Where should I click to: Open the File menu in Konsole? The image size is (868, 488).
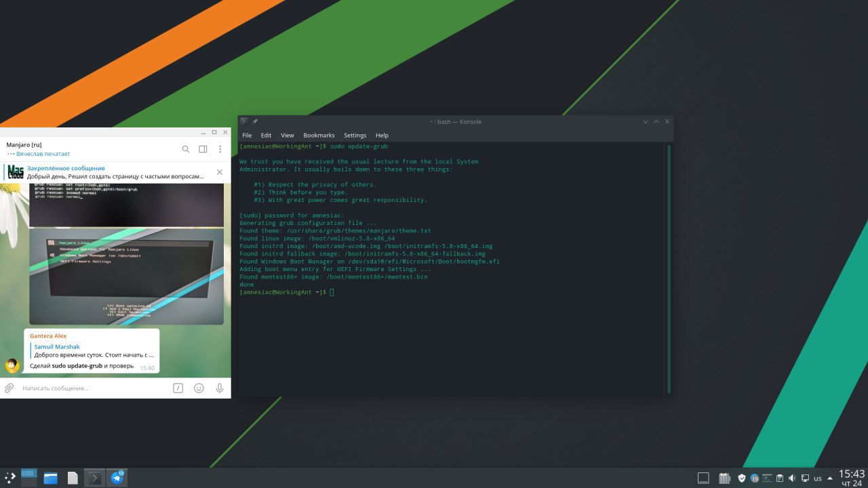pos(247,135)
